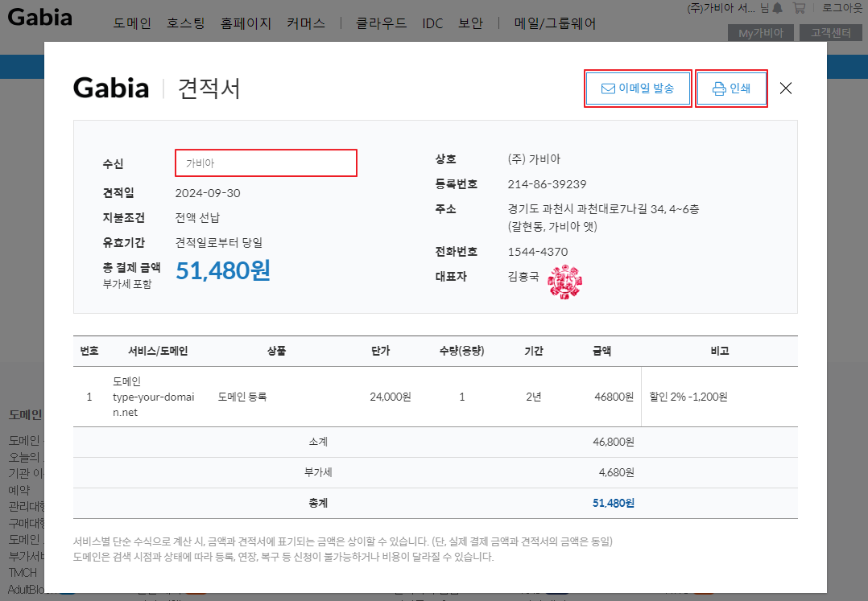Viewport: 868px width, 601px height.
Task: Click the discount note 할인 2% -1,200원
Action: coord(688,397)
